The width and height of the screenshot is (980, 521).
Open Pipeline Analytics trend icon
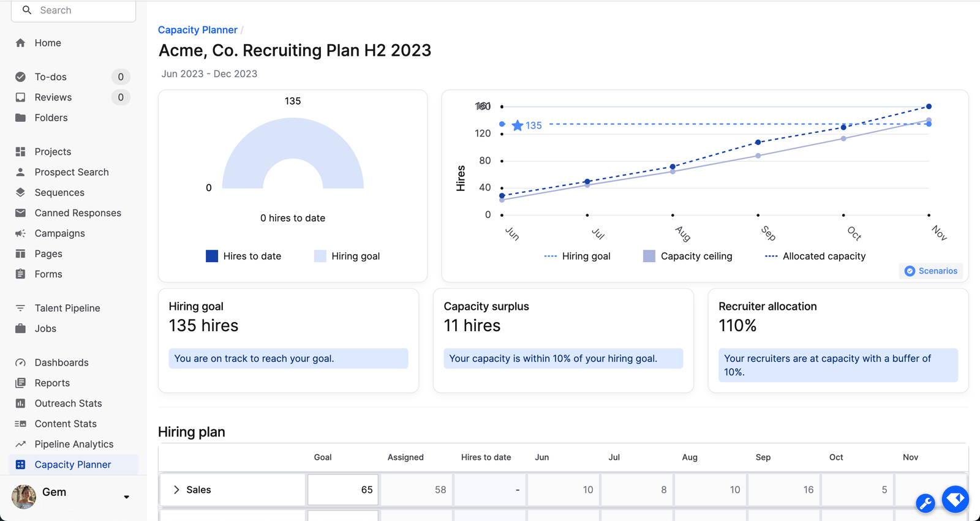(x=21, y=444)
